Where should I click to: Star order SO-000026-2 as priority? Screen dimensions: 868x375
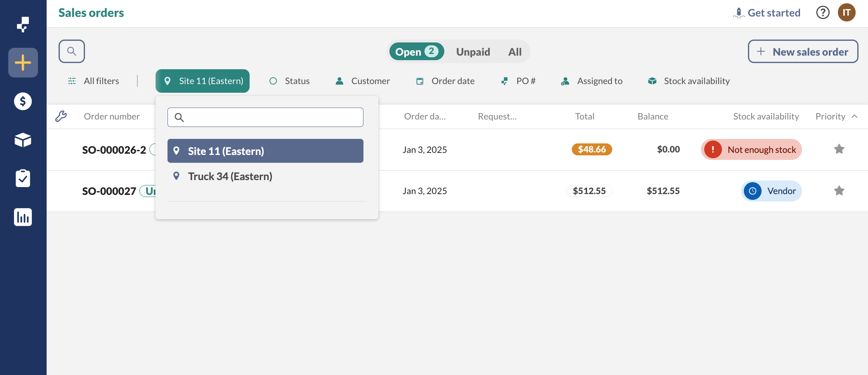[839, 149]
